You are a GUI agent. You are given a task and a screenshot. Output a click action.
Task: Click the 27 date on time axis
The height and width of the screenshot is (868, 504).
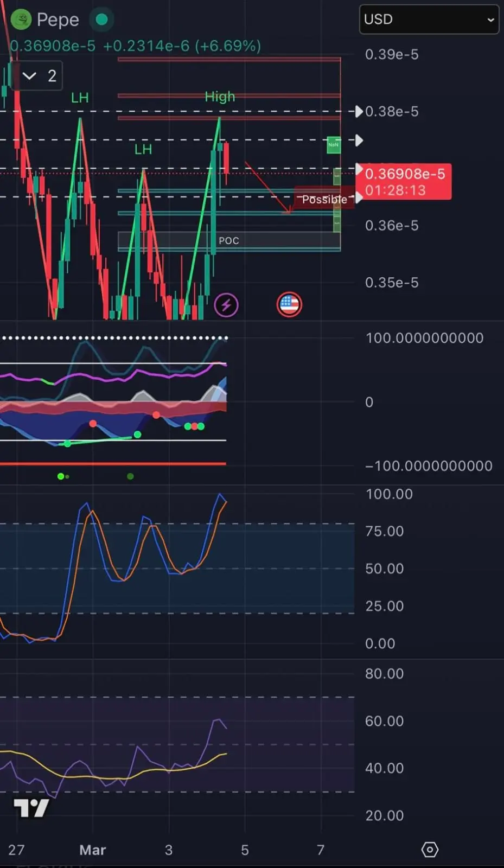point(16,850)
